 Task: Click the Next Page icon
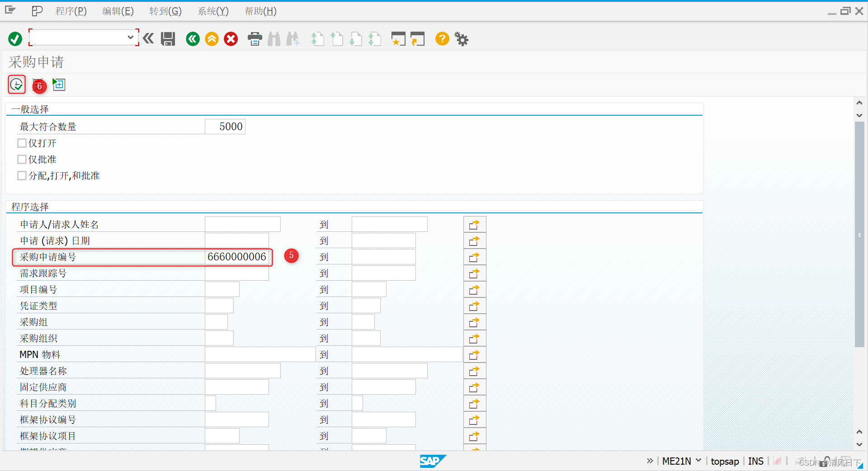tap(356, 39)
